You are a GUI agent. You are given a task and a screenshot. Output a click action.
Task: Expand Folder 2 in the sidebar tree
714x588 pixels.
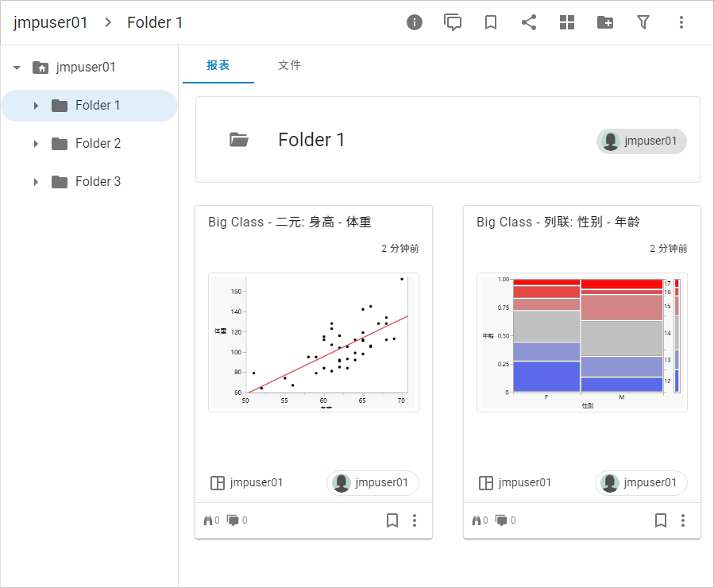pos(35,143)
